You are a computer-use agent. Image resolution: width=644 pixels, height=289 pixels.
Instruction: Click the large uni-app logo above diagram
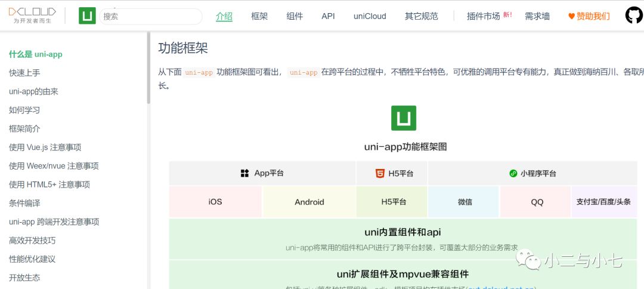pyautogui.click(x=403, y=118)
